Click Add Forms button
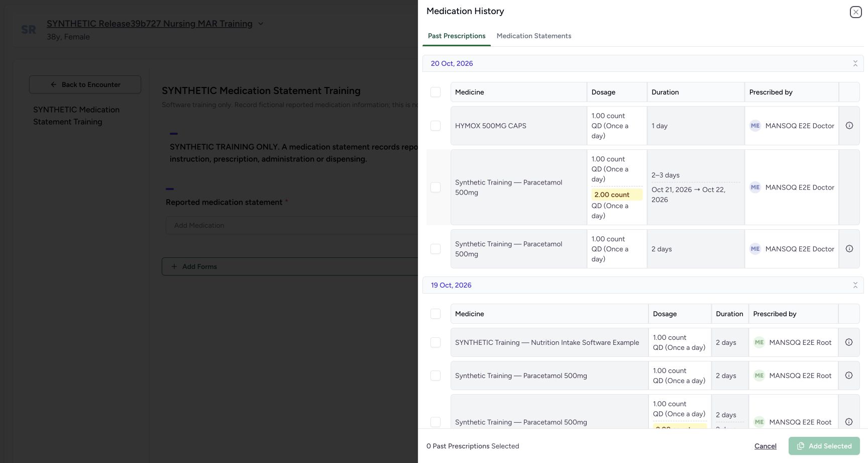This screenshot has width=868, height=463. click(290, 266)
